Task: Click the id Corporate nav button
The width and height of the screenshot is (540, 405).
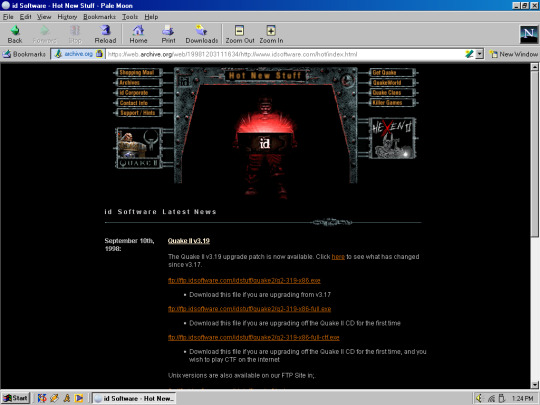Action: pyautogui.click(x=138, y=92)
